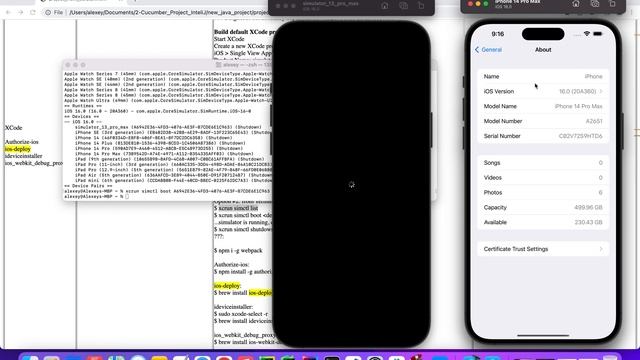Click '== Runtimes ==' line in terminal
Viewport: 640px width, 360px height.
click(83, 106)
